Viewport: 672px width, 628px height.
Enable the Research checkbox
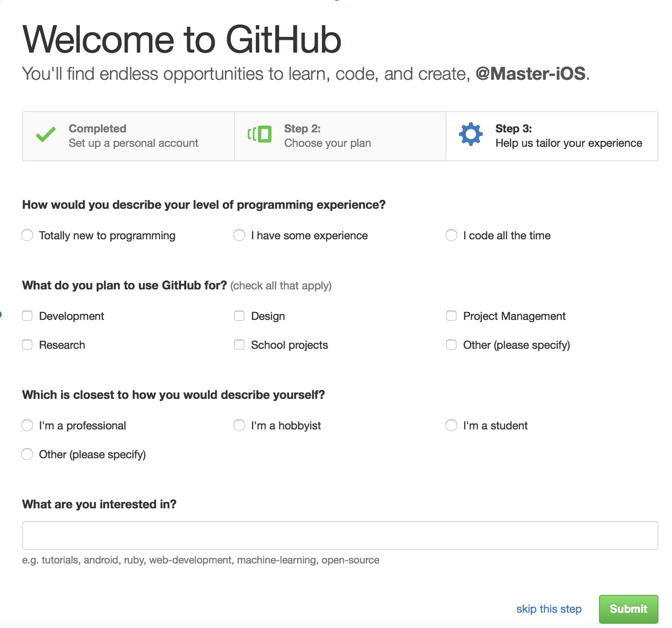pyautogui.click(x=27, y=345)
